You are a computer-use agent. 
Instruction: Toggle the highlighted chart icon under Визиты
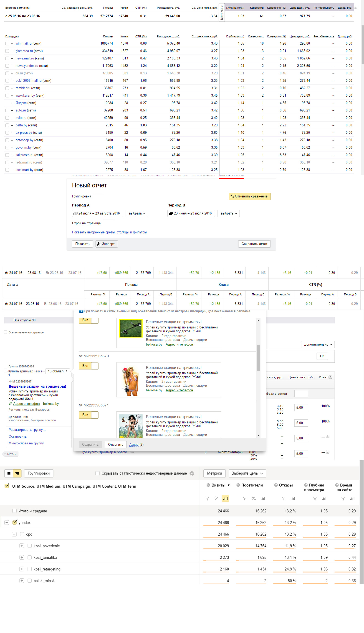(225, 498)
